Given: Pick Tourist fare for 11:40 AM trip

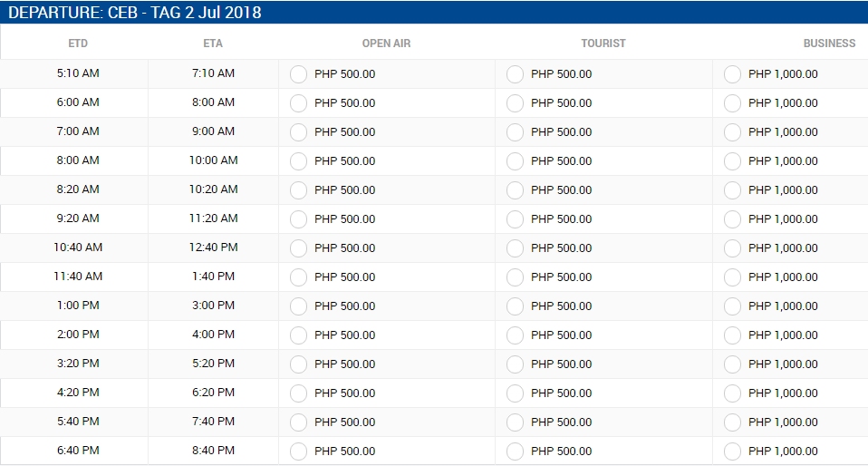Looking at the screenshot, I should pyautogui.click(x=515, y=277).
